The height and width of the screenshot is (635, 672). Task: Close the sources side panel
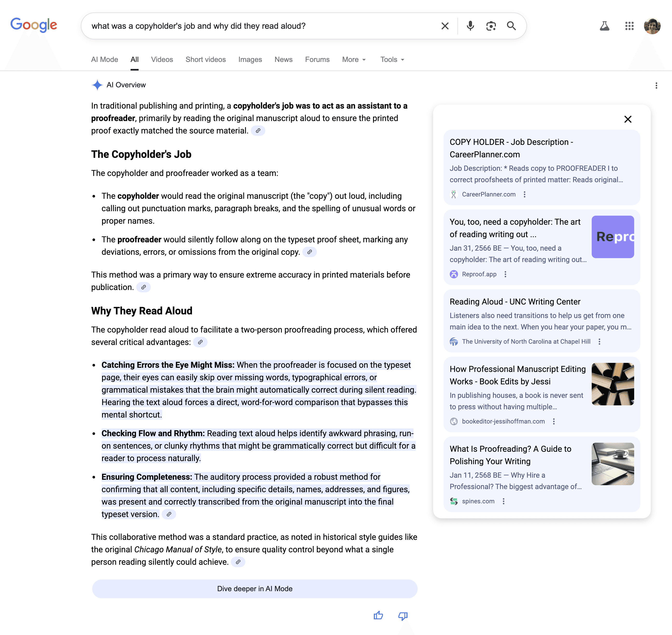pyautogui.click(x=628, y=119)
